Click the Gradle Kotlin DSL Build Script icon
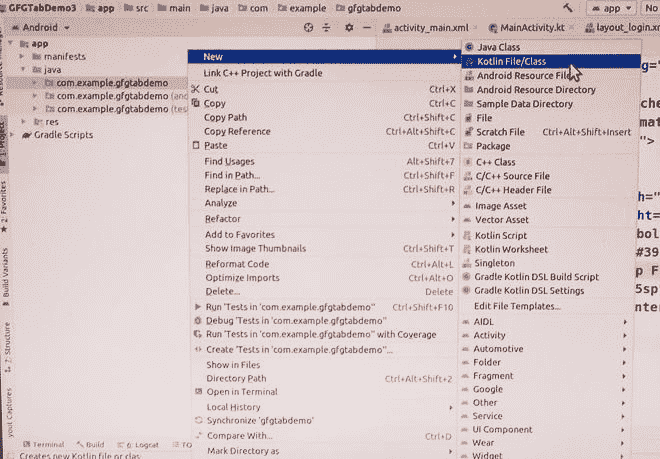This screenshot has width=660, height=459. click(x=467, y=277)
